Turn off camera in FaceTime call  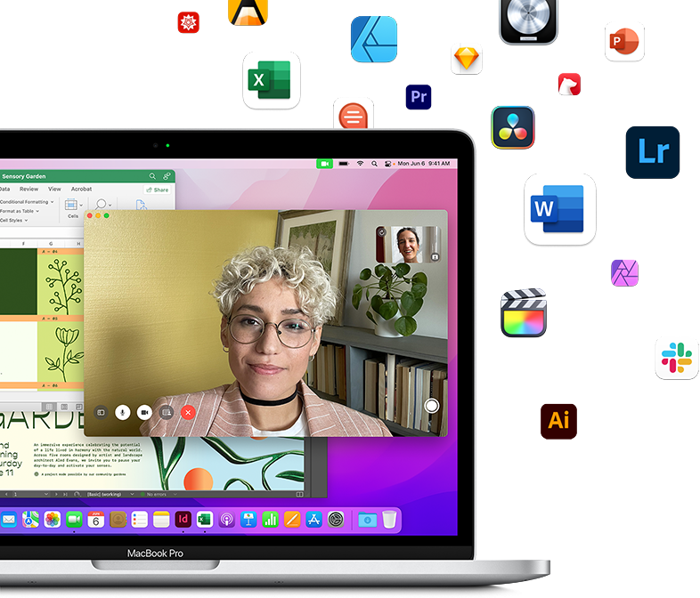[x=144, y=412]
